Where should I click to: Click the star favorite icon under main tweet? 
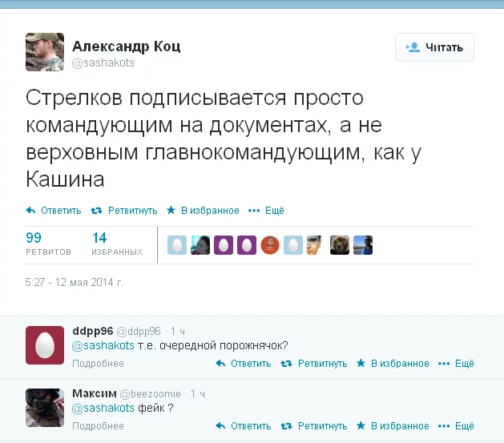click(171, 210)
